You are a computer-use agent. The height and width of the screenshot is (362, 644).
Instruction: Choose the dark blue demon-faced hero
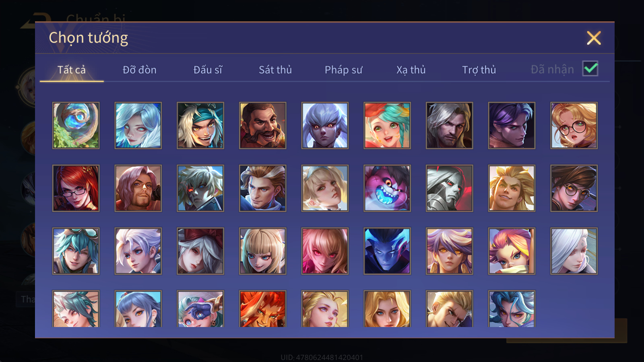pos(387,251)
